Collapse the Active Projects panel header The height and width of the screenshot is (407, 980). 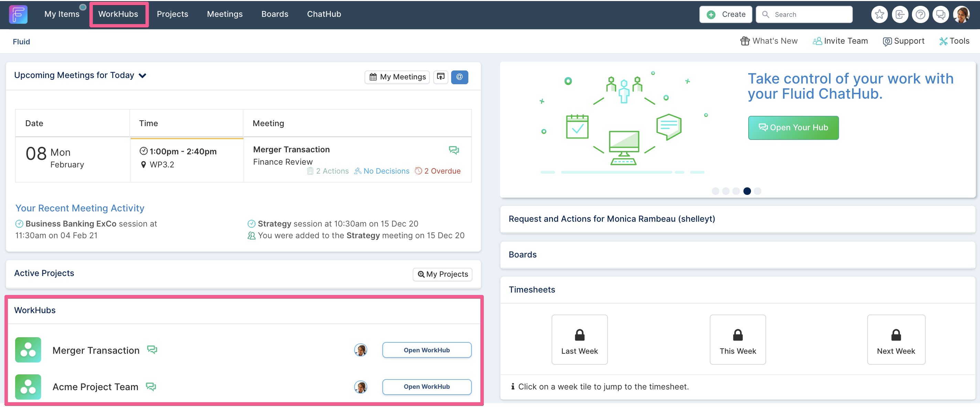[243, 274]
